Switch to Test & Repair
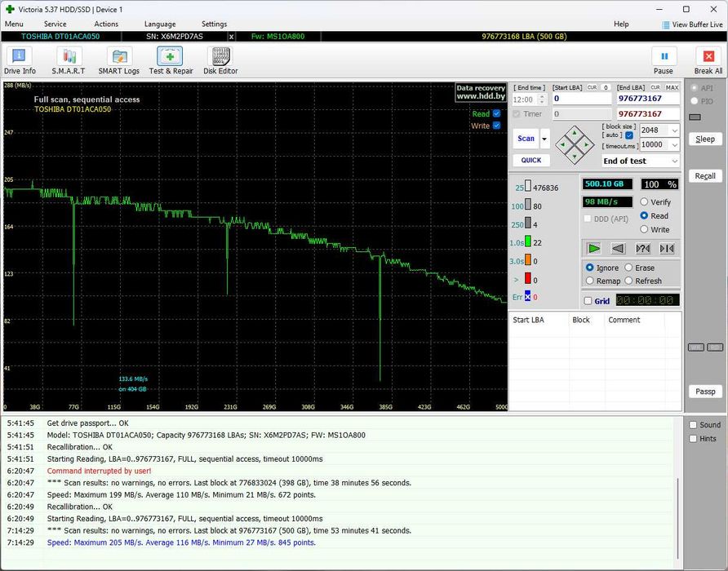728x571 pixels. pos(171,56)
